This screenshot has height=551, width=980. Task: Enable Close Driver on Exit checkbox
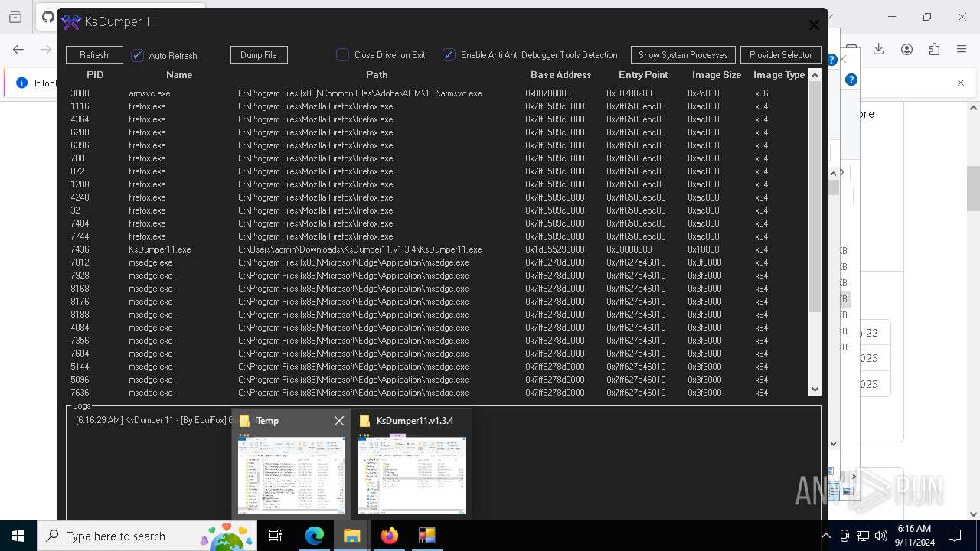click(x=343, y=55)
